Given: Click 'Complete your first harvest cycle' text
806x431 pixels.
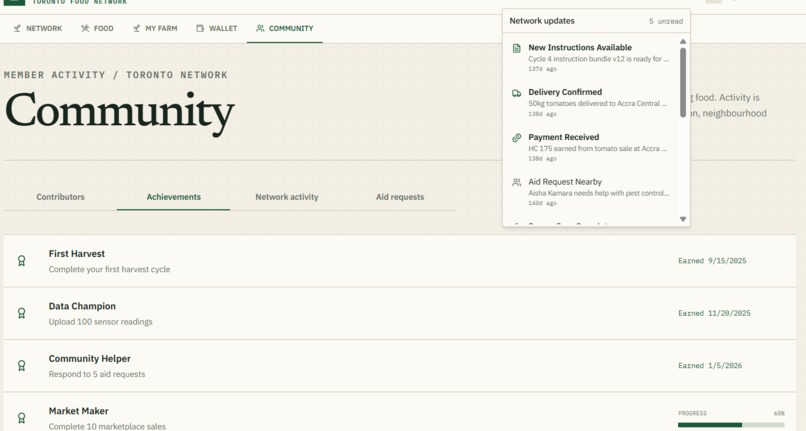Looking at the screenshot, I should click(109, 270).
